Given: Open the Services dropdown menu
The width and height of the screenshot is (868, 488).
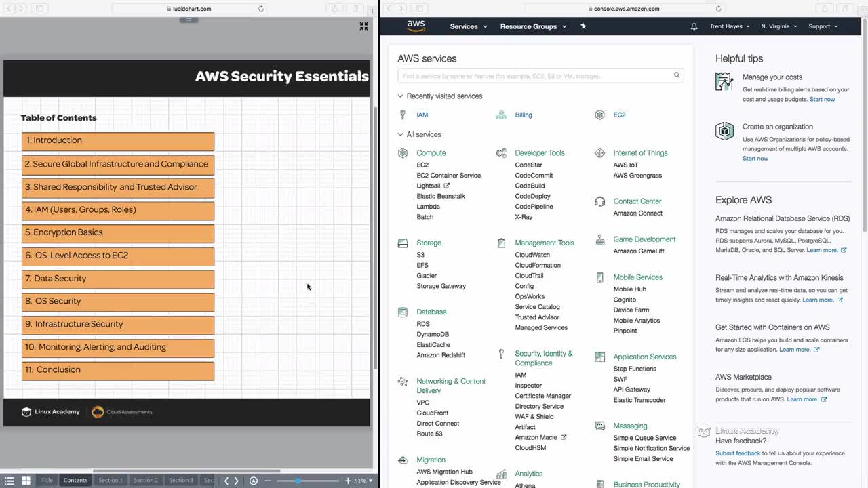Looking at the screenshot, I should point(469,26).
